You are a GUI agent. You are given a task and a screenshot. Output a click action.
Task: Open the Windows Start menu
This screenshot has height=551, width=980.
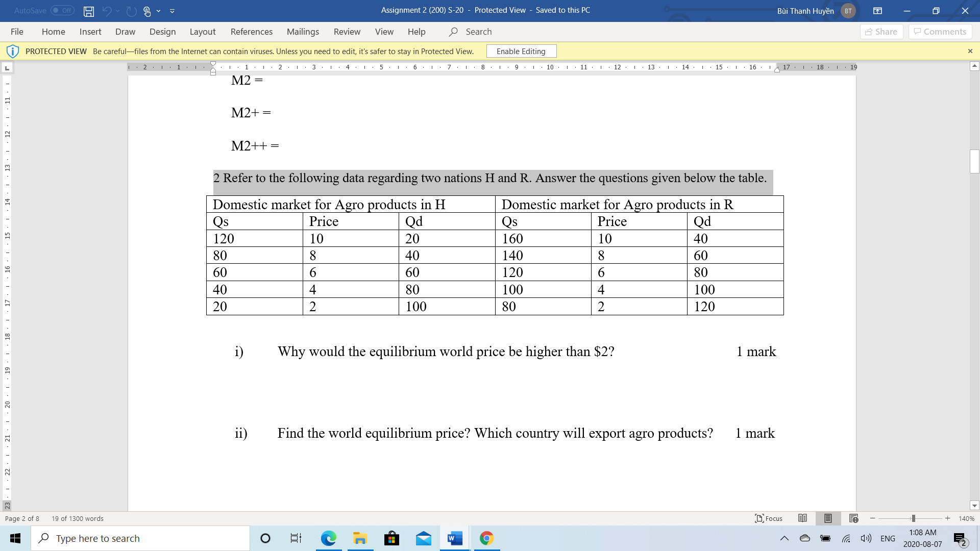click(15, 538)
